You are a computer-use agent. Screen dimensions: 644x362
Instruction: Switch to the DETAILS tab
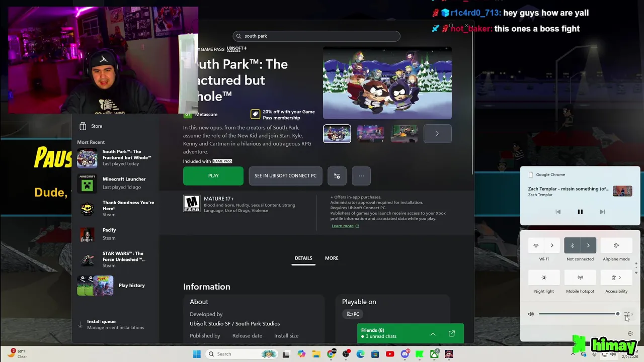(x=303, y=258)
